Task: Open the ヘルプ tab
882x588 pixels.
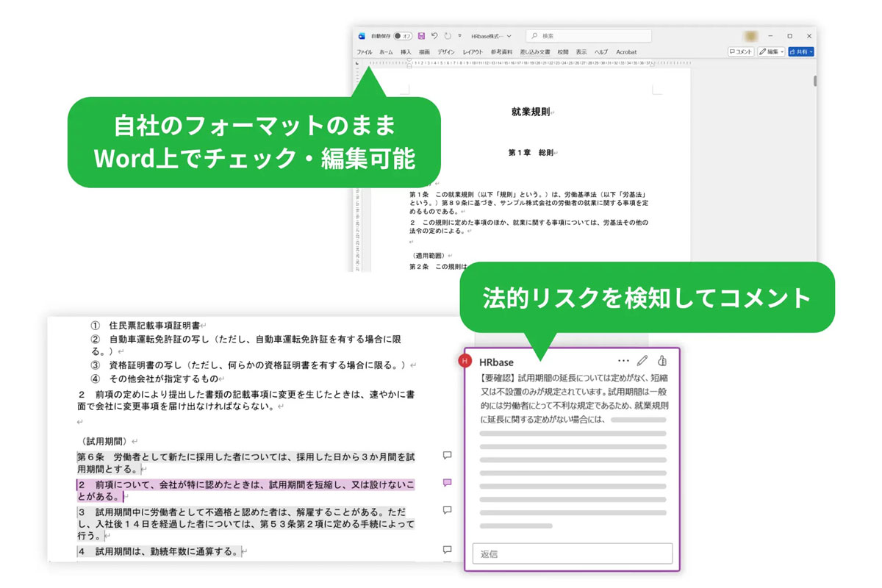Action: coord(601,52)
